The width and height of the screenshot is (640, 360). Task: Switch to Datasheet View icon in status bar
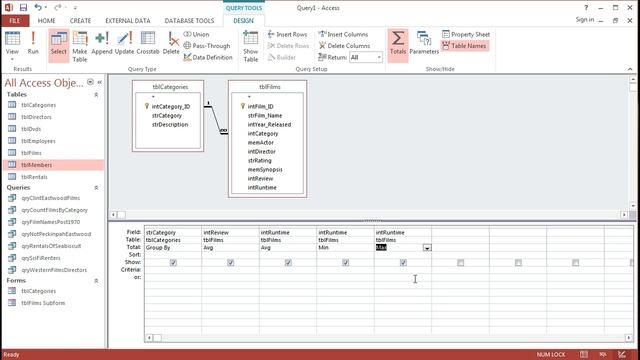click(584, 354)
